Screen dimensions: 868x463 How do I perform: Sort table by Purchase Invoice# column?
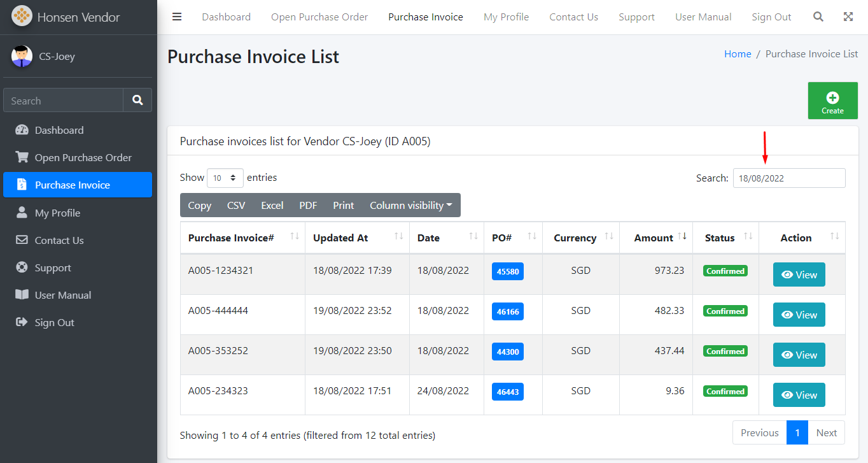[x=294, y=237]
